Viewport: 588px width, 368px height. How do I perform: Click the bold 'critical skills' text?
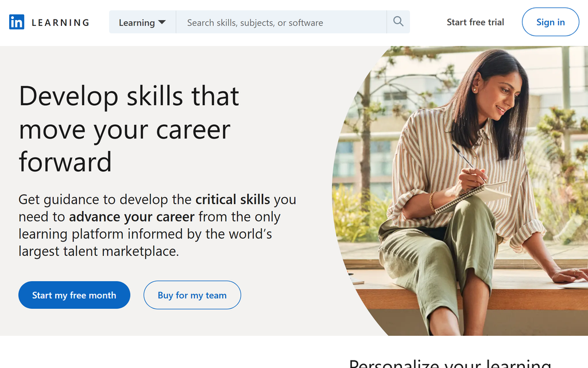point(233,200)
